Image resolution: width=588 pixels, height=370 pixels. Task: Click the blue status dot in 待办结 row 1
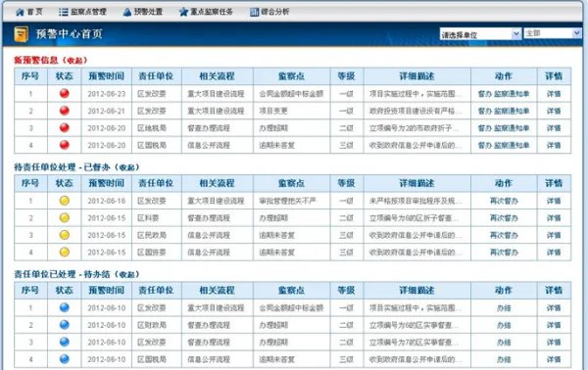coord(65,307)
